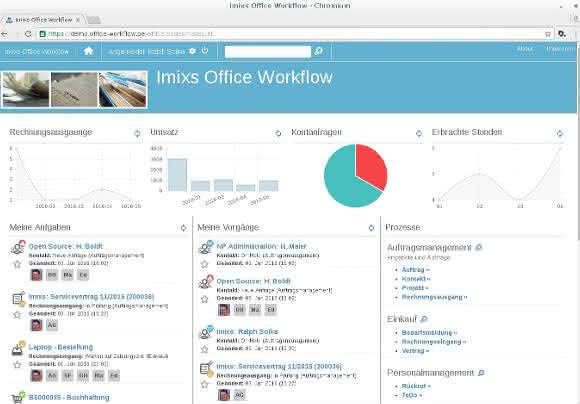The width and height of the screenshot is (580, 404).
Task: Click the Imixs Office Workflow nav brand
Action: click(37, 51)
